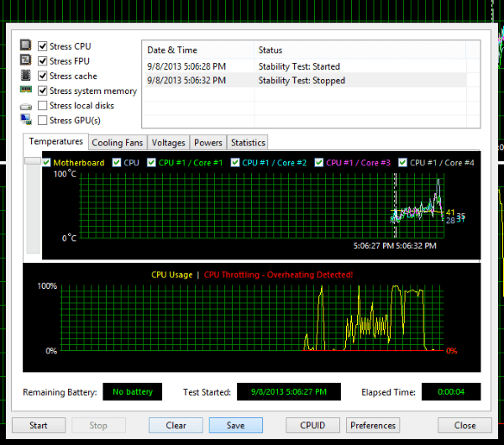Click the cache chip icon beside Stress cache

click(26, 76)
